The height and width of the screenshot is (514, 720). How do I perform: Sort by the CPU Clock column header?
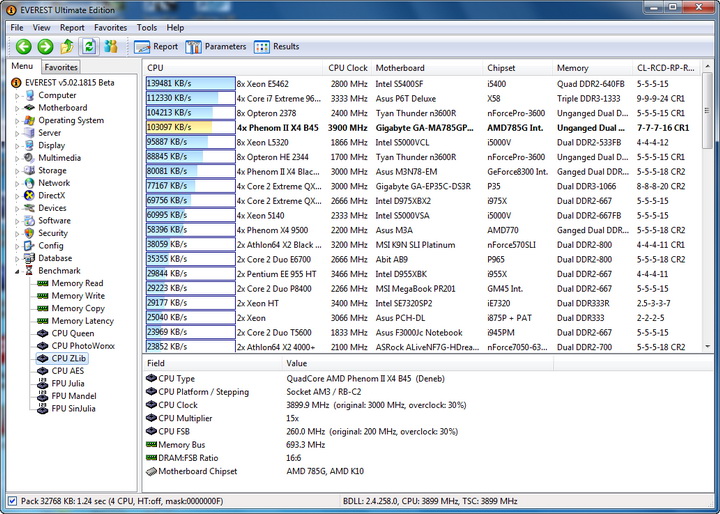pos(348,68)
